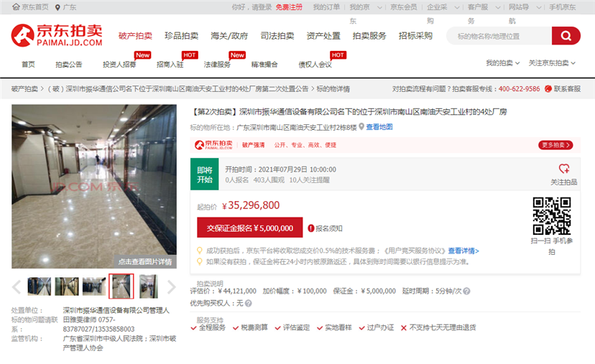This screenshot has height=364, width=595.
Task: Click the 京东会员 link
Action: pyautogui.click(x=404, y=7)
